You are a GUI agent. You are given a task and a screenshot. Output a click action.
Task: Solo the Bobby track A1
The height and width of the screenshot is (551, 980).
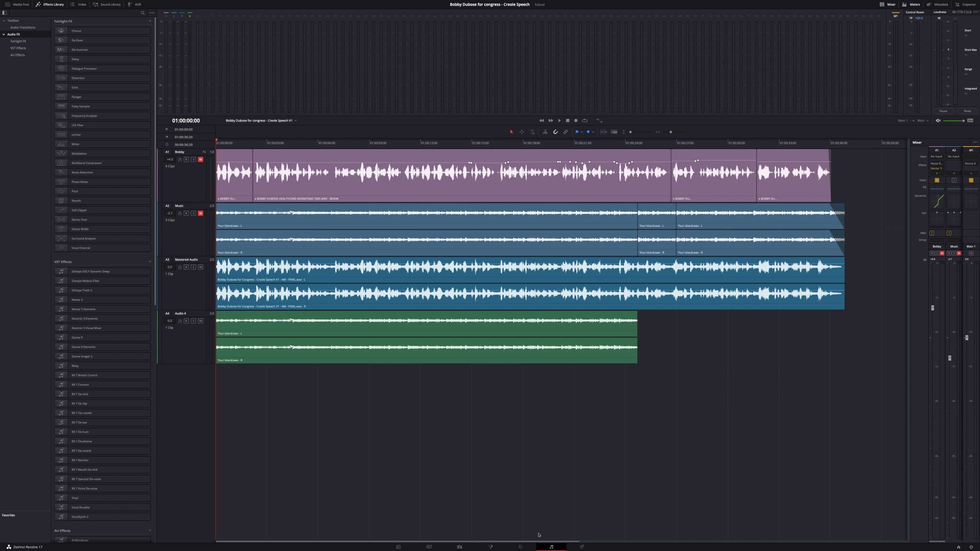click(193, 159)
